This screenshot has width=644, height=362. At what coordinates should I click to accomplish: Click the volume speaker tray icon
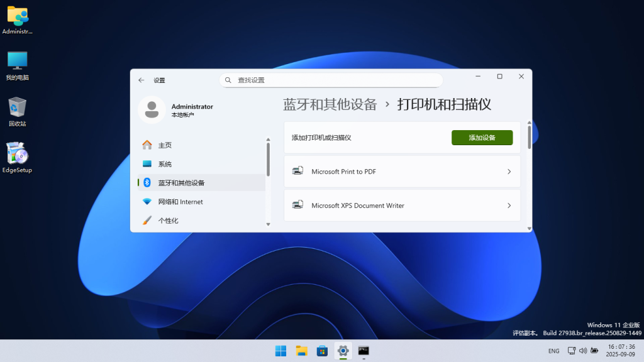tap(583, 351)
